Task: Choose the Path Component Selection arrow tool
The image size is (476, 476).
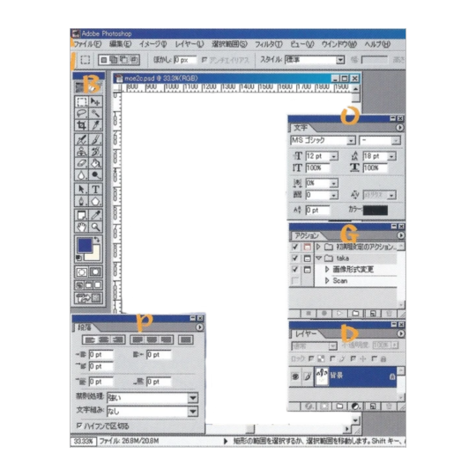Action: click(81, 190)
